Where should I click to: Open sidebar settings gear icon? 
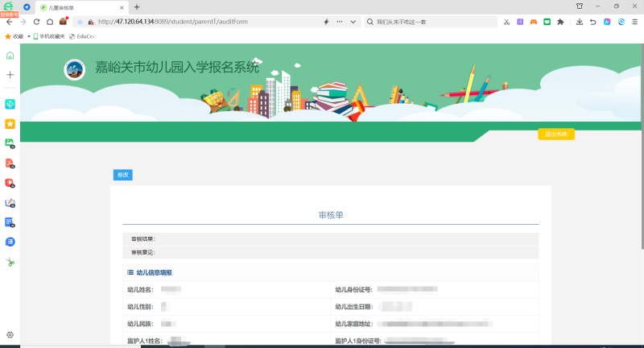tap(10, 334)
